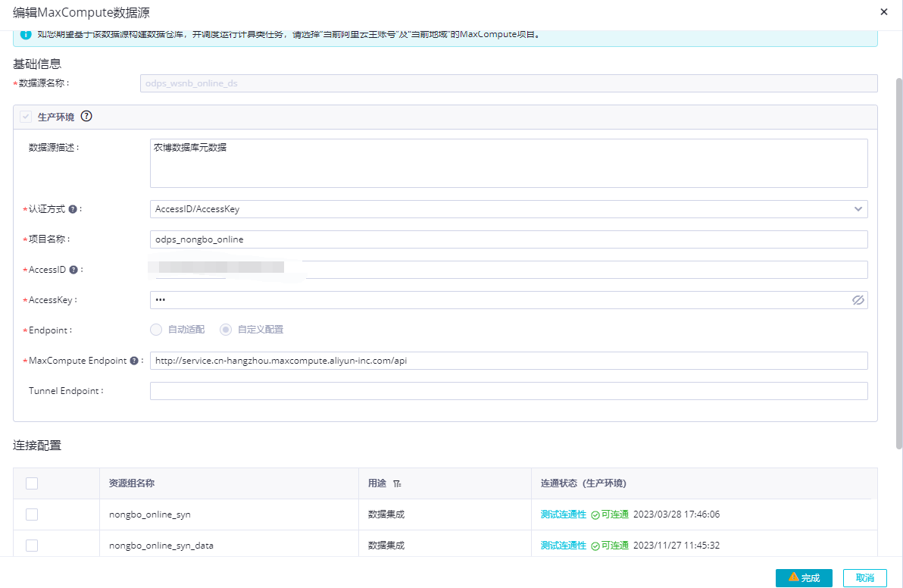903x588 pixels.
Task: Expand the 认证方式 AccessID/AccessKey dropdown
Action: [x=508, y=209]
